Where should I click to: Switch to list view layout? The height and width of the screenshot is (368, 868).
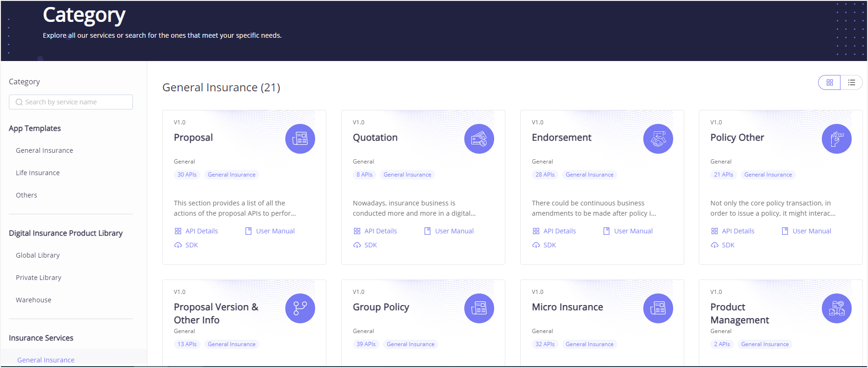pyautogui.click(x=851, y=82)
